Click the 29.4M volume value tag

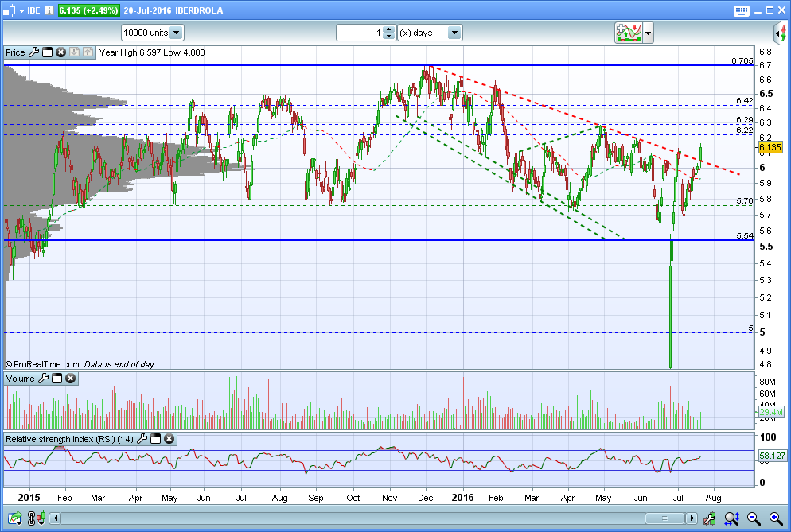pos(771,412)
